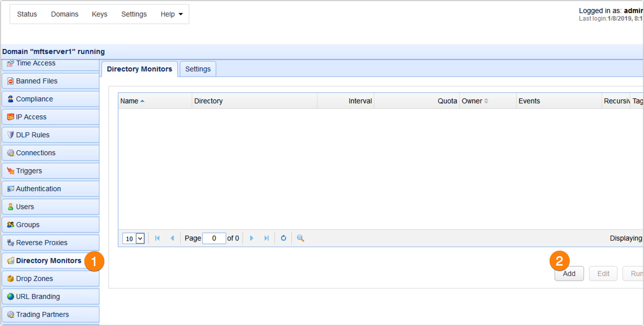644x326 pixels.
Task: Expand the Help menu
Action: (171, 14)
